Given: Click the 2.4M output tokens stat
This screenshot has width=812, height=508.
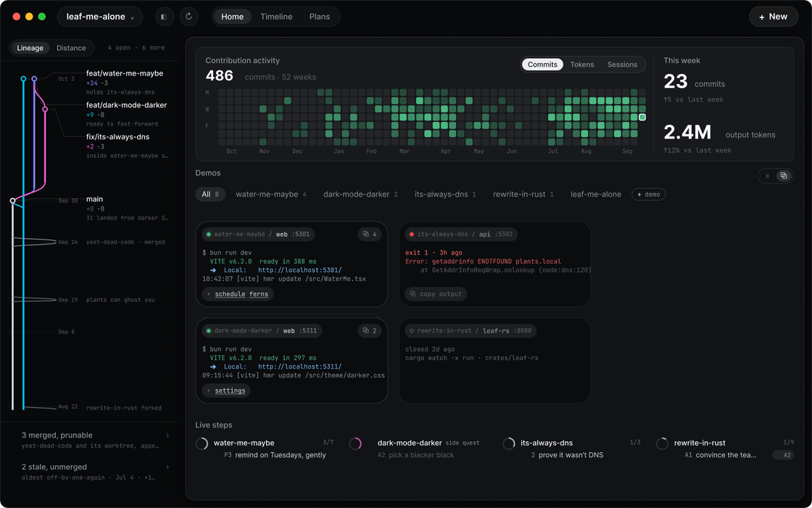Looking at the screenshot, I should (719, 133).
